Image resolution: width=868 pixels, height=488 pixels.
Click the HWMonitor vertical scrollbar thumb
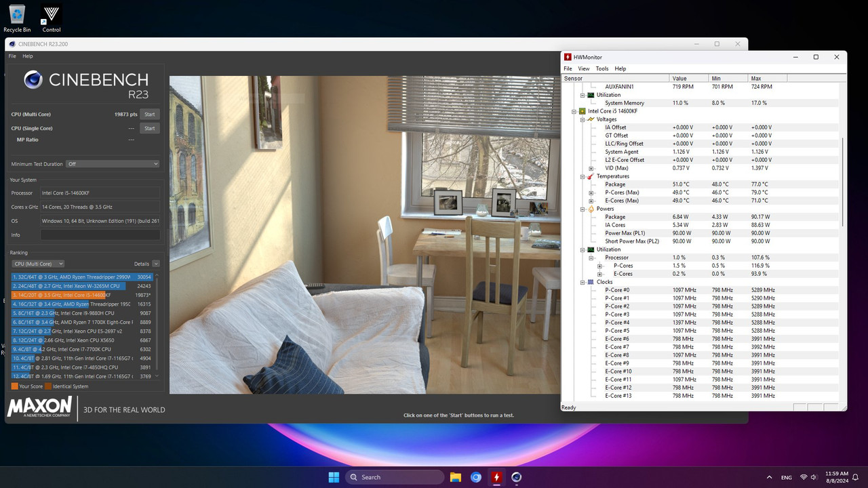[x=844, y=182]
